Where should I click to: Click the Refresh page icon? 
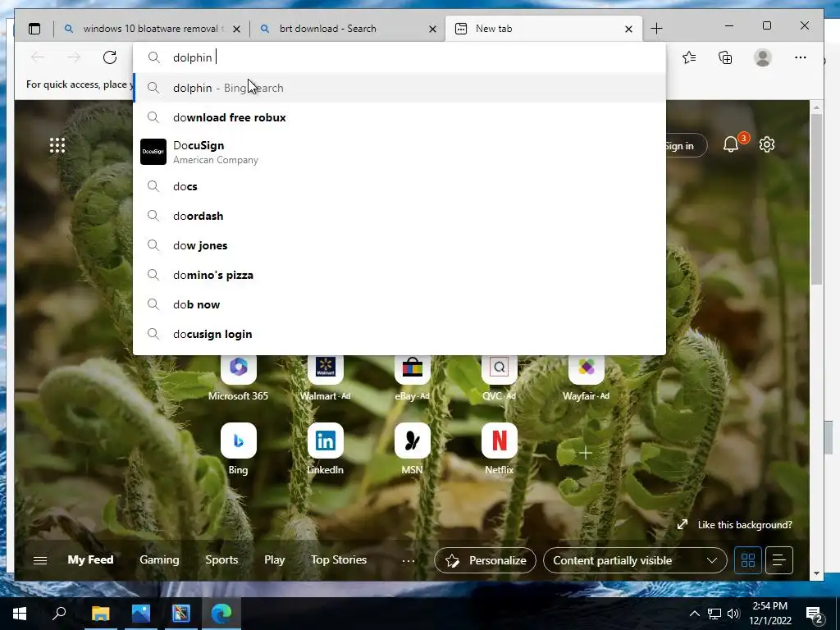click(110, 57)
